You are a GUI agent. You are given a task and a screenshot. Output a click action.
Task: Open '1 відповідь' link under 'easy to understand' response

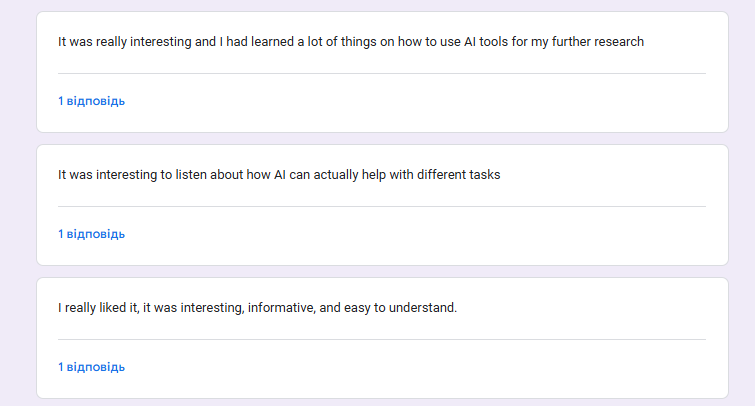[91, 367]
